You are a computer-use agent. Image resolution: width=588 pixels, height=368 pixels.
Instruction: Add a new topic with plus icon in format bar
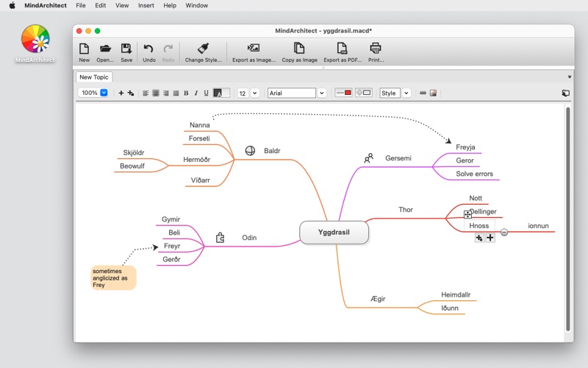coord(121,93)
